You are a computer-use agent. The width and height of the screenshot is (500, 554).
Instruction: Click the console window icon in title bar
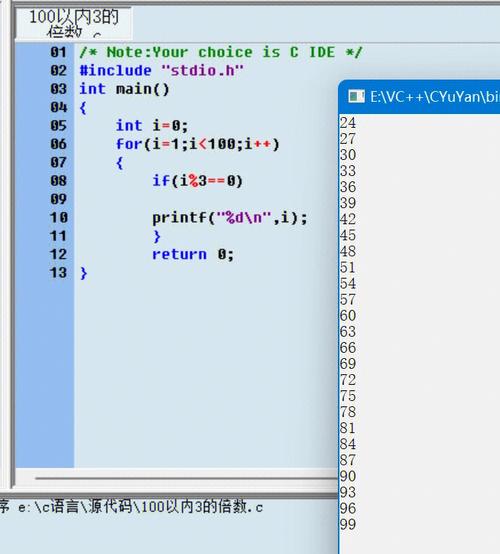356,96
